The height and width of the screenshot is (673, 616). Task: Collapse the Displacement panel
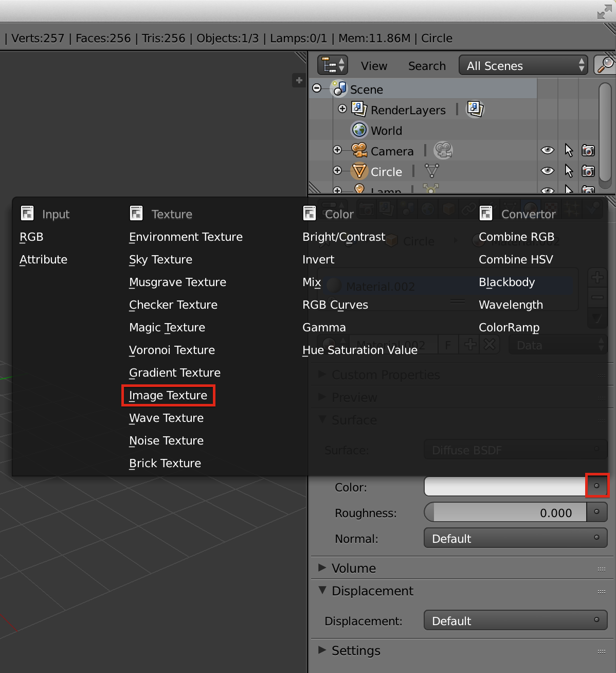[322, 590]
